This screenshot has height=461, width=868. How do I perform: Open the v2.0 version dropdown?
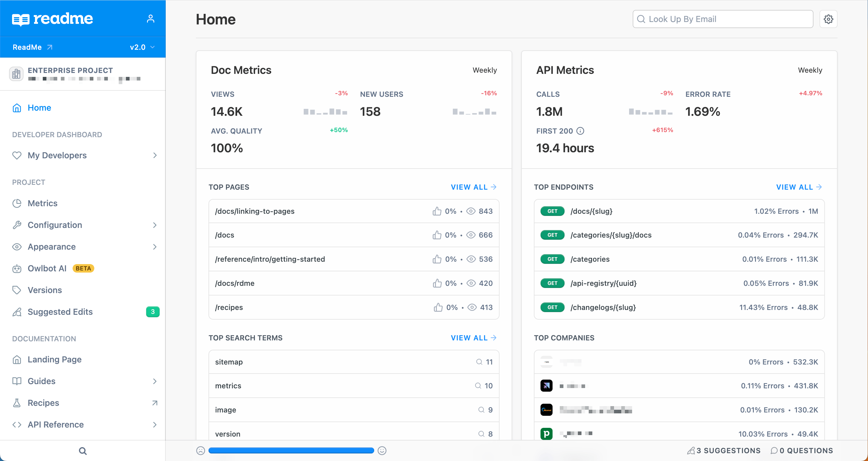[x=142, y=47]
